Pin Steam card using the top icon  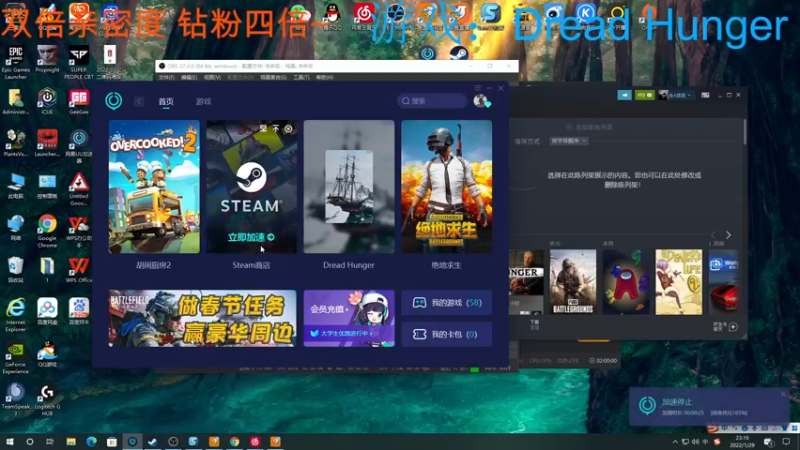click(x=276, y=129)
